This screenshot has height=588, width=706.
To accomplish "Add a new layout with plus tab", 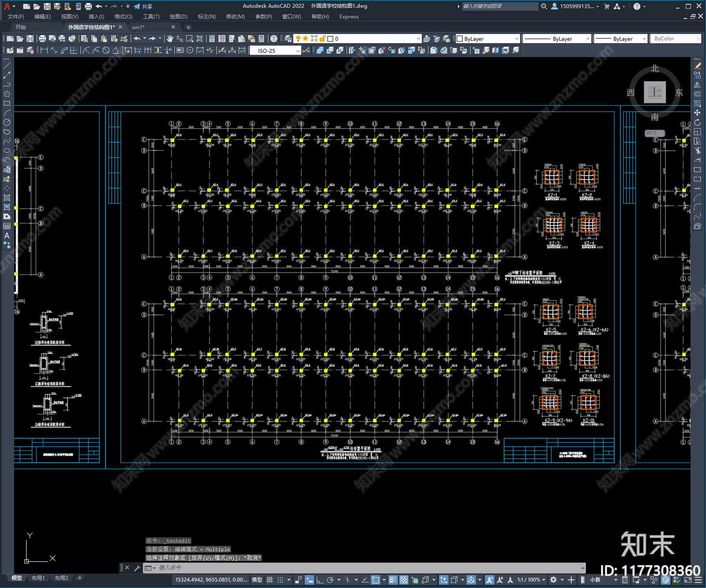I will point(80,578).
